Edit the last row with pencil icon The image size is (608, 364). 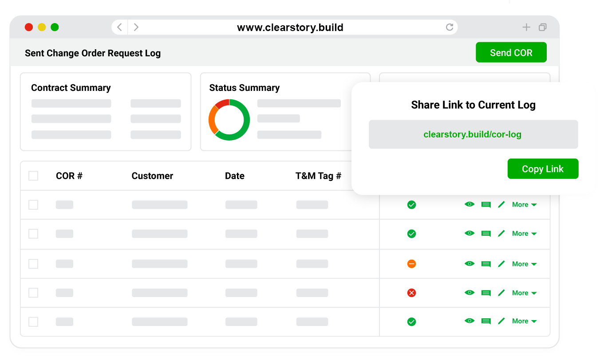(x=501, y=321)
